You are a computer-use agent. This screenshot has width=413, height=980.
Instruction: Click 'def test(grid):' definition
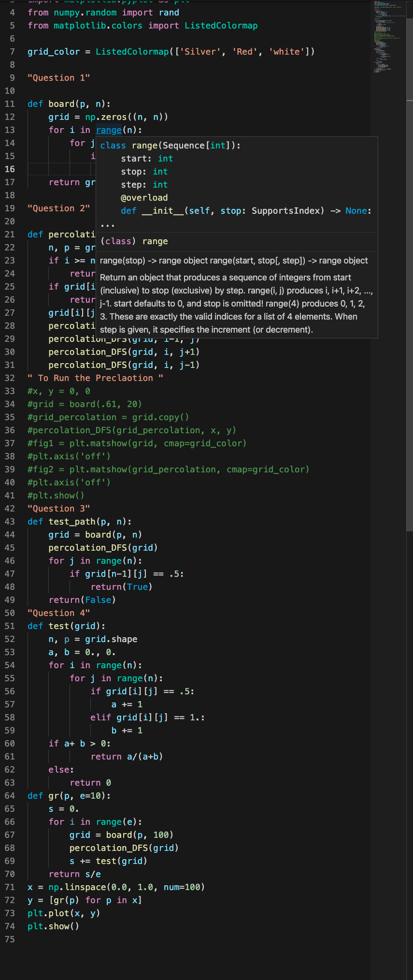pos(67,626)
